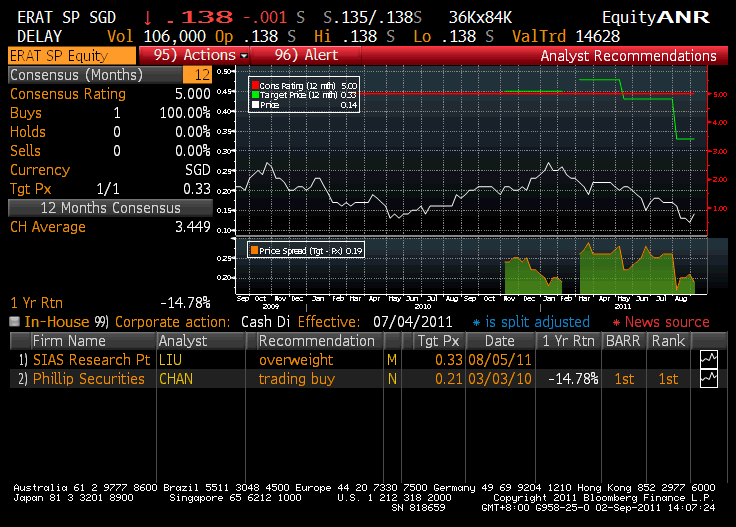Click the overweight recommendation cell
Screen dimensions: 736x527
tap(296, 360)
